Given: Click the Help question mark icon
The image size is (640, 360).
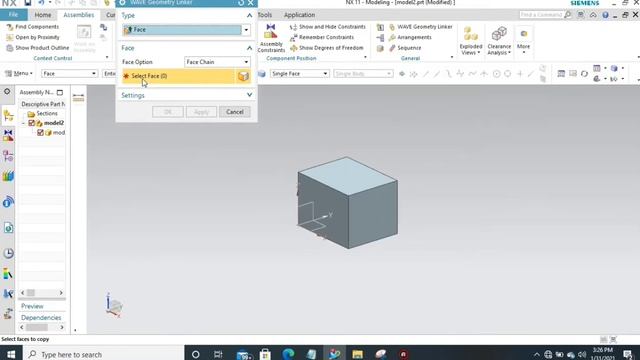Looking at the screenshot, I should coord(605,15).
